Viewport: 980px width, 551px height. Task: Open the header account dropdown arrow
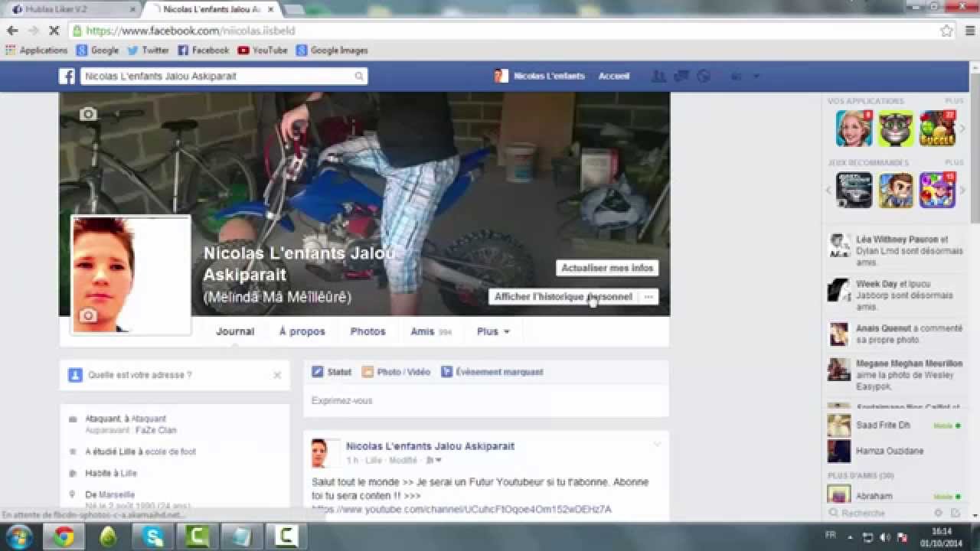click(756, 76)
